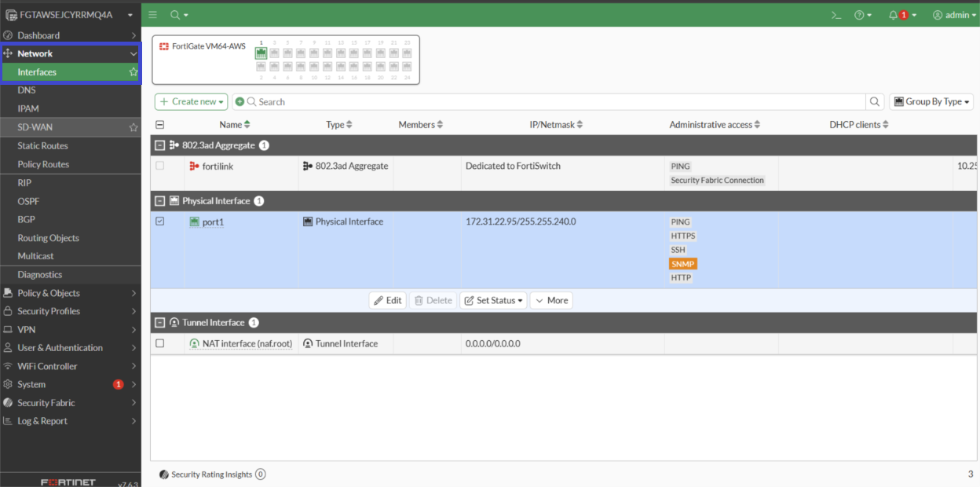Click Dedicated to FortiSwitch text

pos(513,167)
